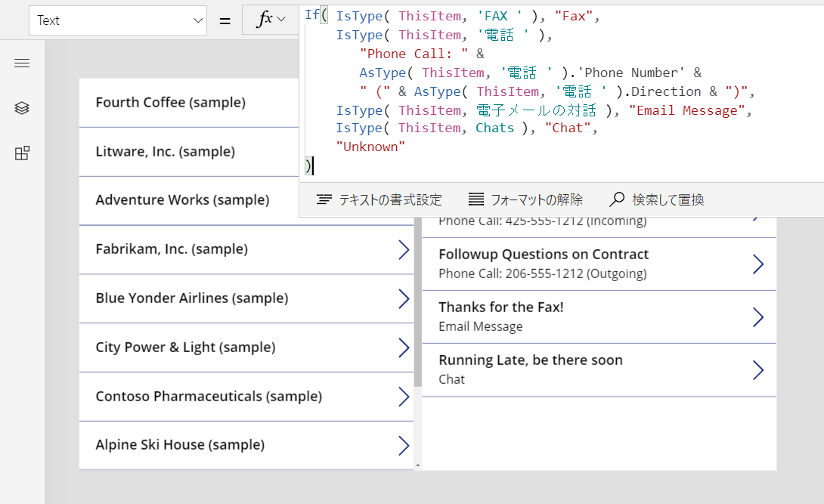This screenshot has height=504, width=824.
Task: Open the hamburger navigation menu
Action: [22, 63]
